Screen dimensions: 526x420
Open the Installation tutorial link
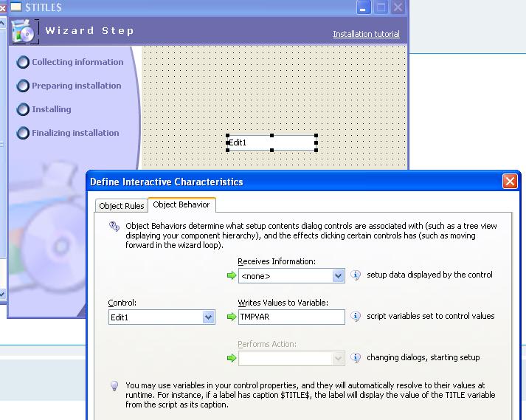click(x=367, y=34)
